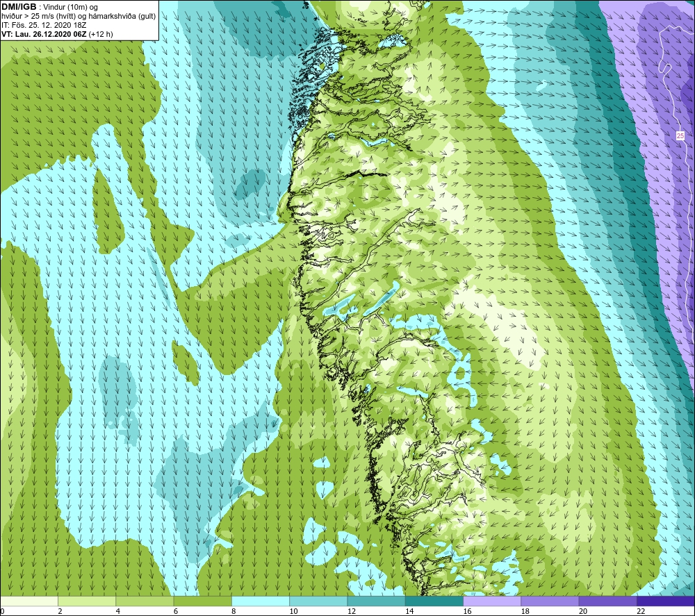This screenshot has height=616, width=695.
Task: Click the legend number 4
Action: pyautogui.click(x=118, y=611)
